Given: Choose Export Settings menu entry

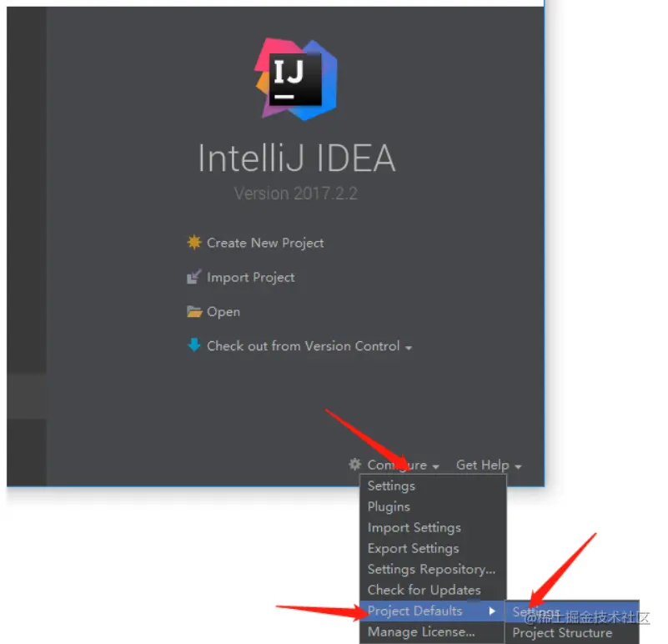Looking at the screenshot, I should tap(433, 549).
